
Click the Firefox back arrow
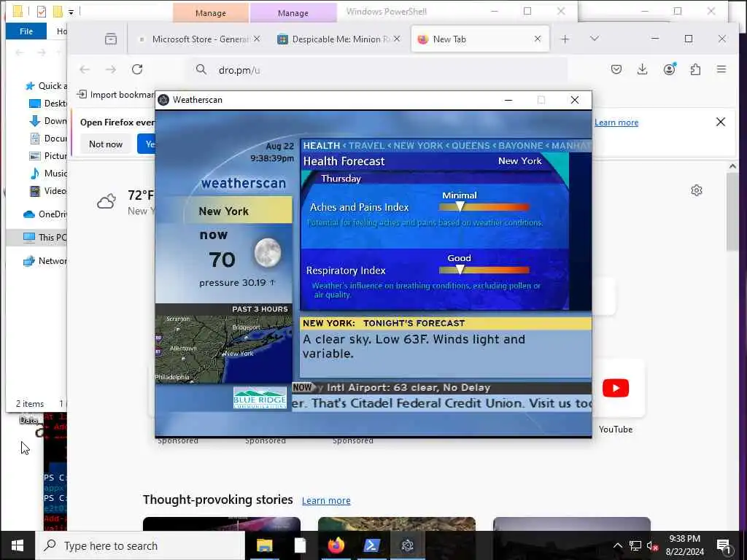85,69
